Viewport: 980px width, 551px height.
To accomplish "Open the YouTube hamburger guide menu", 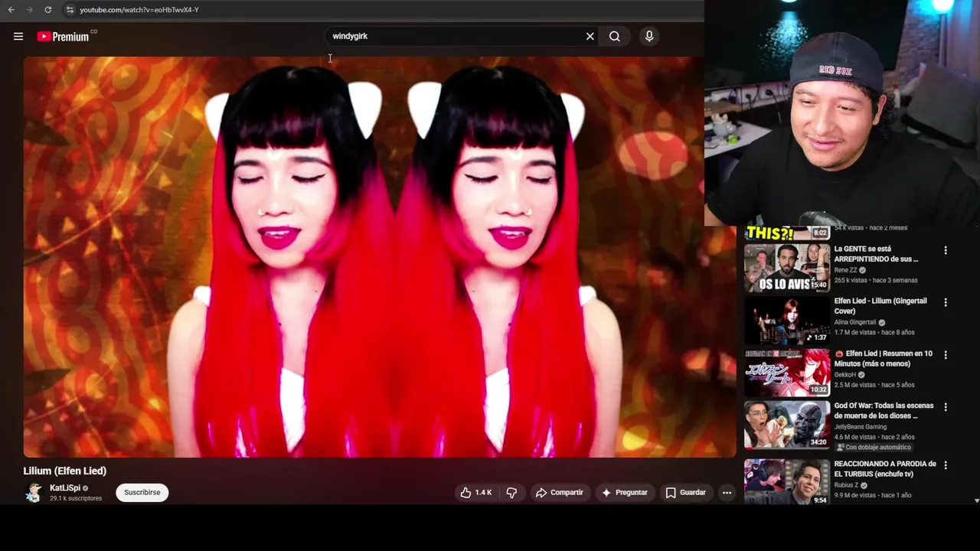I will [18, 36].
